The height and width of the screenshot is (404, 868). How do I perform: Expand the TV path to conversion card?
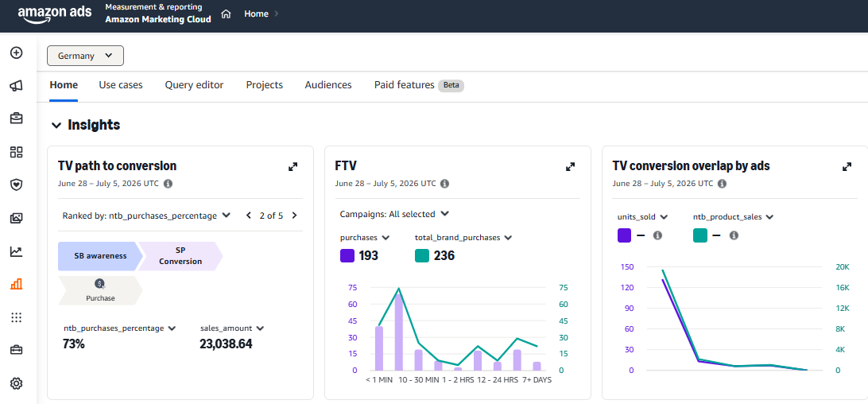(293, 166)
